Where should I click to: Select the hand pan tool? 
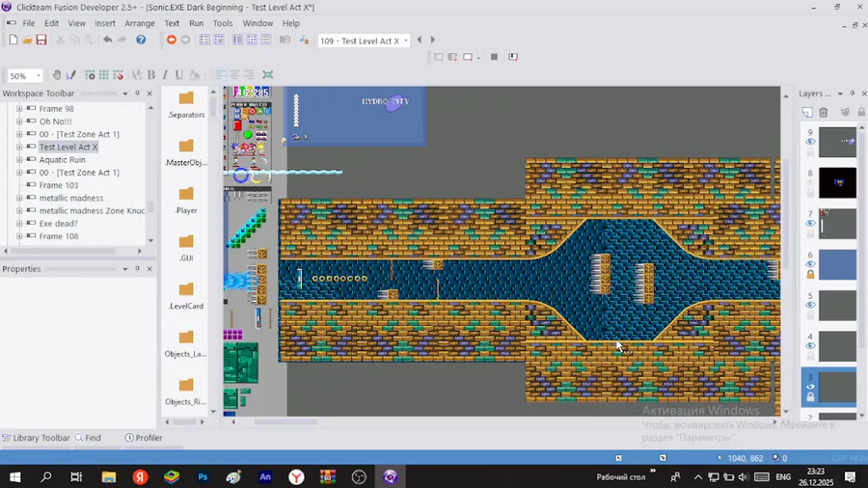[57, 74]
